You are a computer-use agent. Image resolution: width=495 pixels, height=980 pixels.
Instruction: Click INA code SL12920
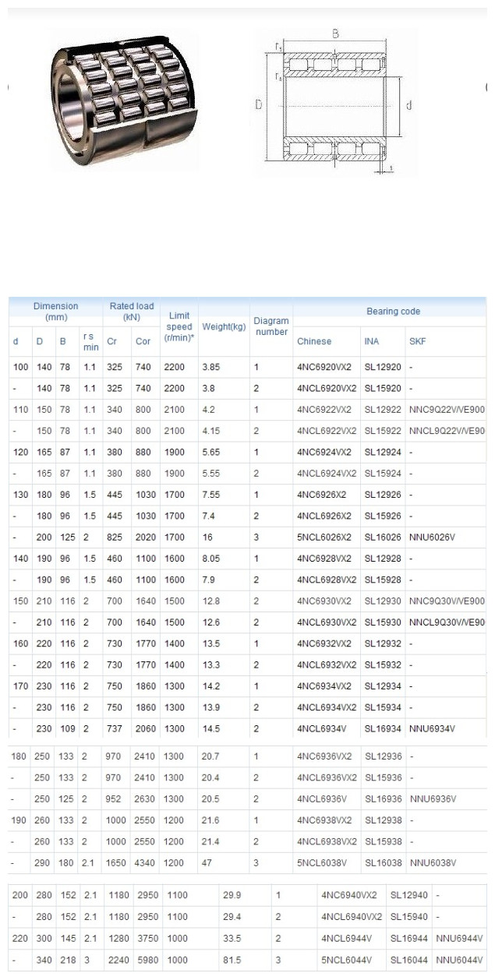click(x=384, y=367)
